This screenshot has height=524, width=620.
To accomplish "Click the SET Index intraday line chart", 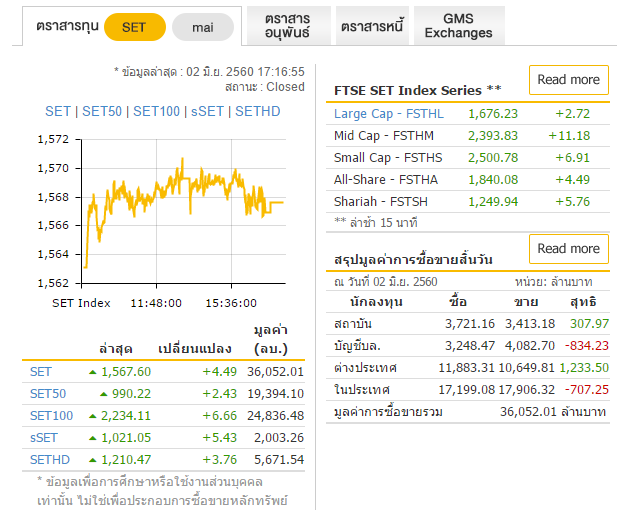I will click(182, 212).
